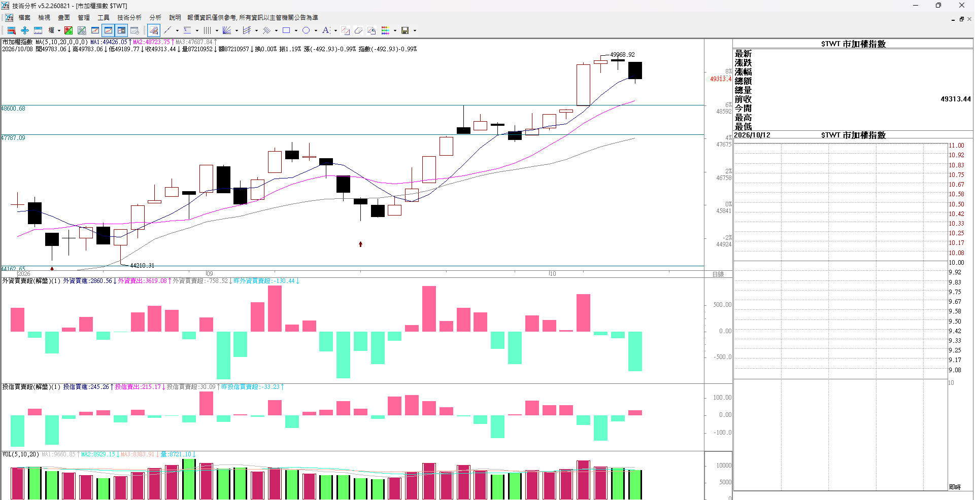Expand the vertical lines tool dropdown
980x500 pixels.
pyautogui.click(x=217, y=30)
